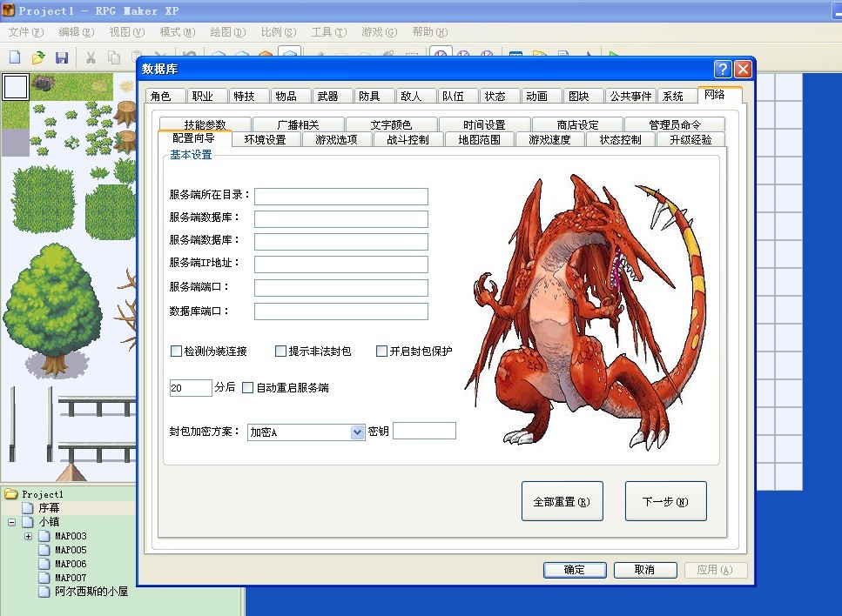Switch to the 敌人 tab

tap(415, 96)
